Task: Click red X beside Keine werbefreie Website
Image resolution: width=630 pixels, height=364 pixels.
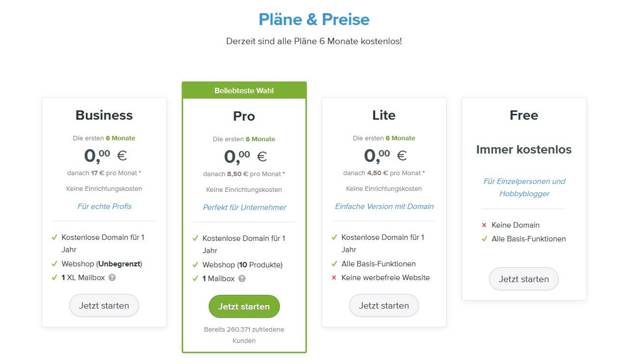Action: (334, 278)
